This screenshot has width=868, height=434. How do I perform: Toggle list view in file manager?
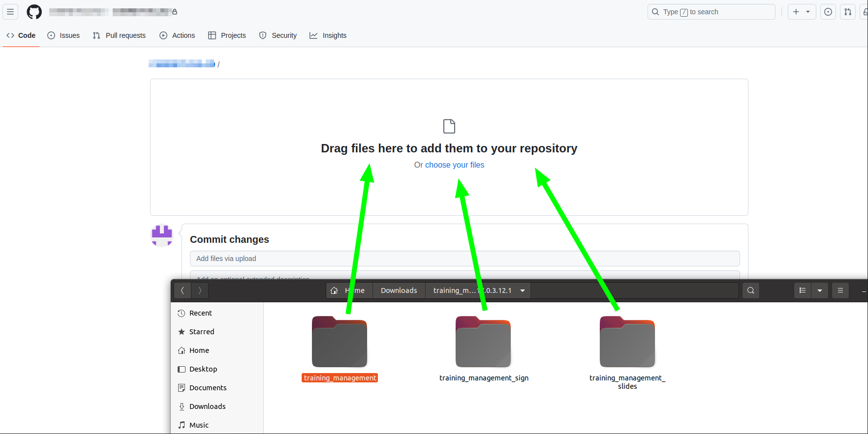(x=803, y=290)
